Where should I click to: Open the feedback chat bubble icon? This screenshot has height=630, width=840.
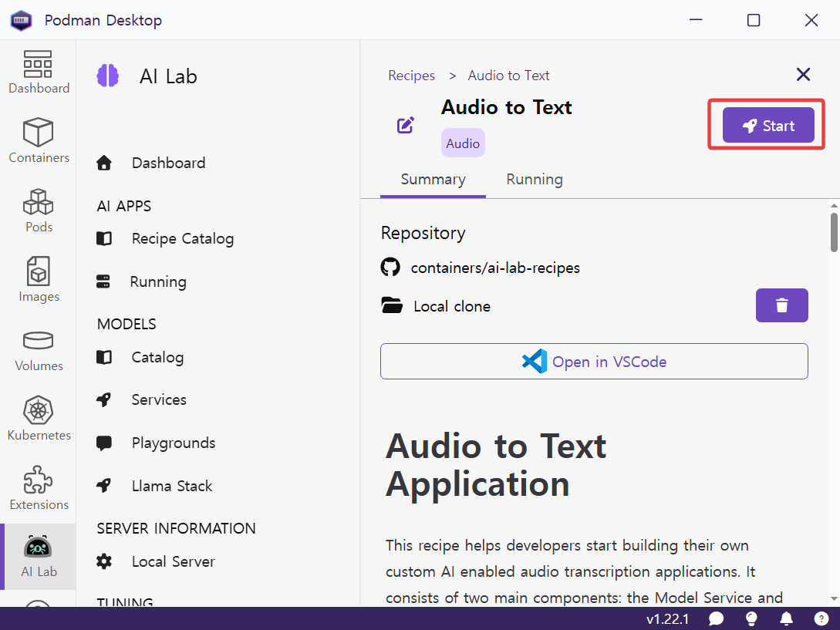pos(716,618)
